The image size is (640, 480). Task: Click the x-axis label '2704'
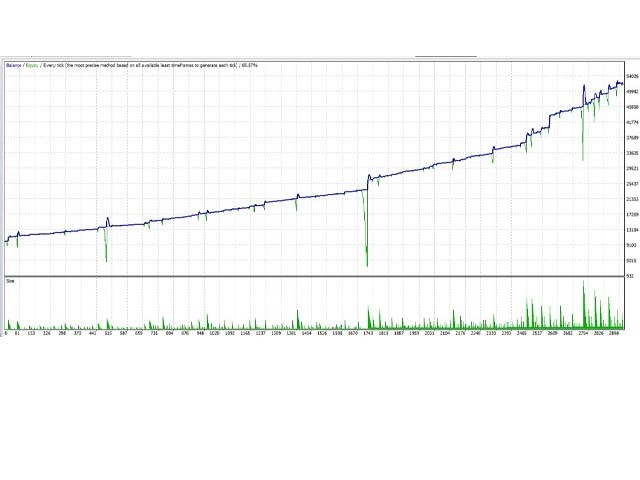(583, 333)
